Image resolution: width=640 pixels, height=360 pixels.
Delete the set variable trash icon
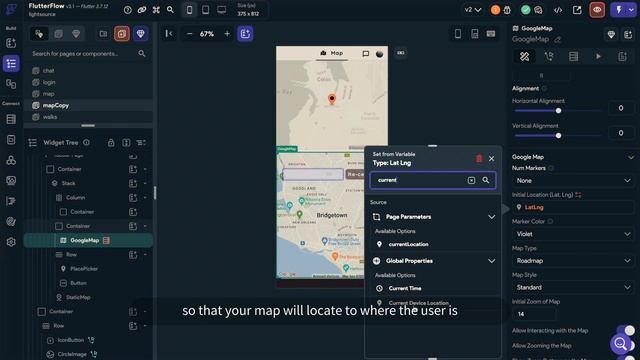(479, 158)
